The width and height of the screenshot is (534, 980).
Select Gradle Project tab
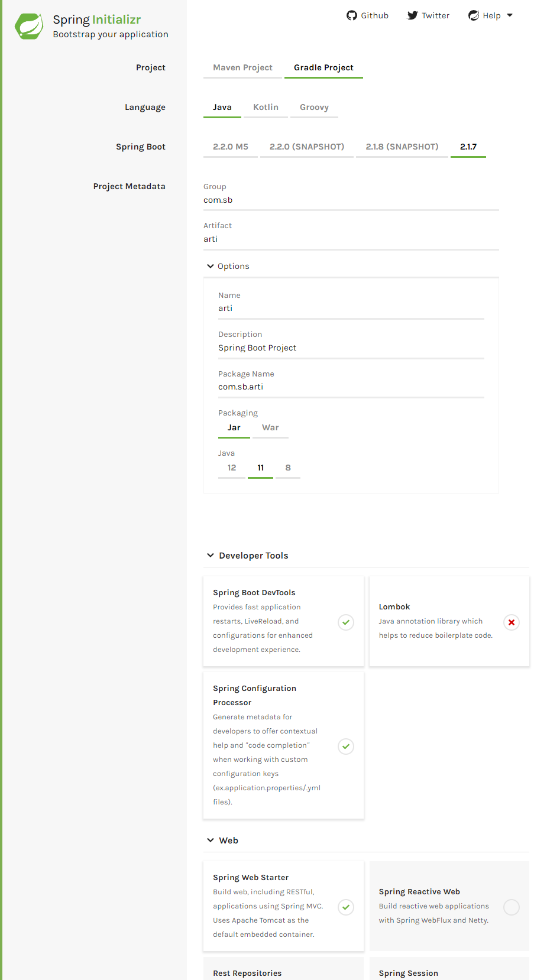point(323,68)
